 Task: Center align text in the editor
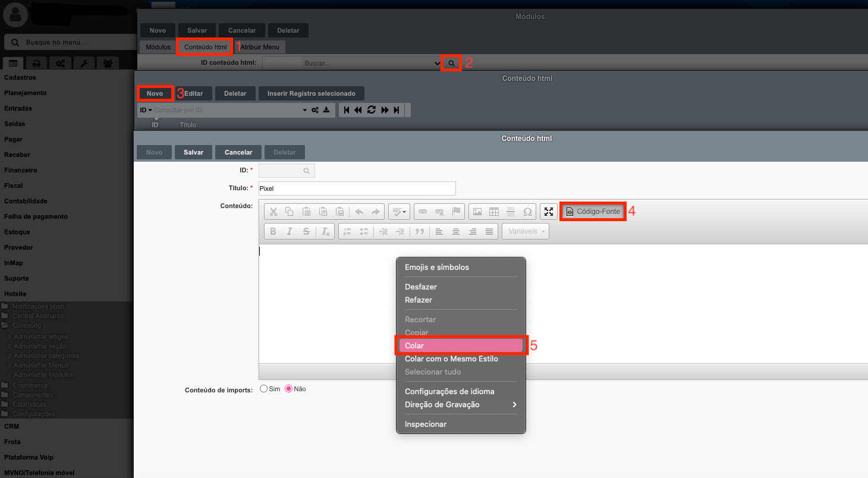[455, 231]
